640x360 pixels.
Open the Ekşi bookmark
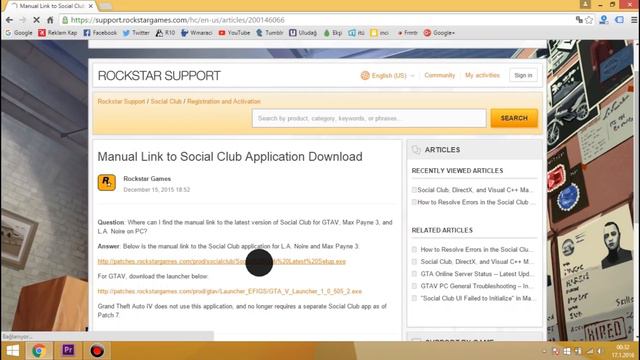[333, 33]
